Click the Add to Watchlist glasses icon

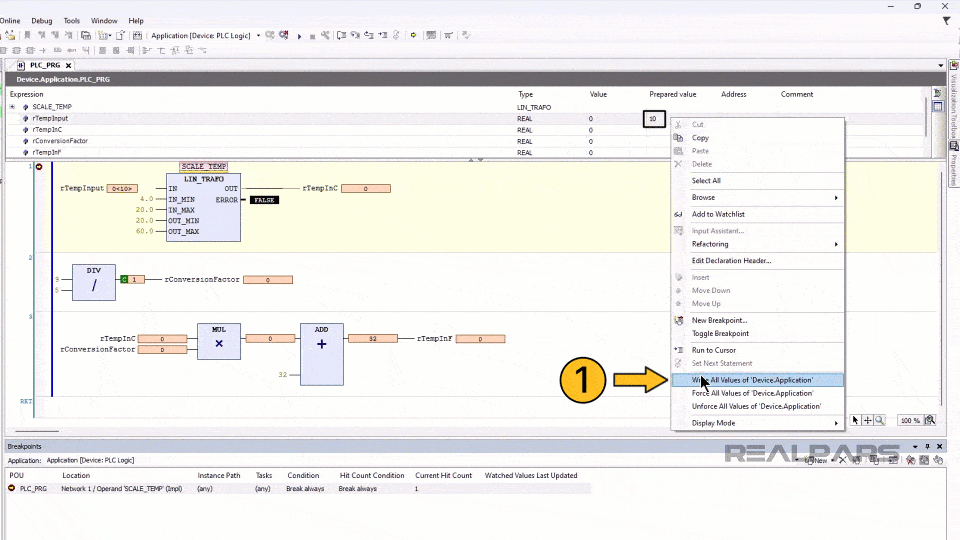click(x=678, y=214)
